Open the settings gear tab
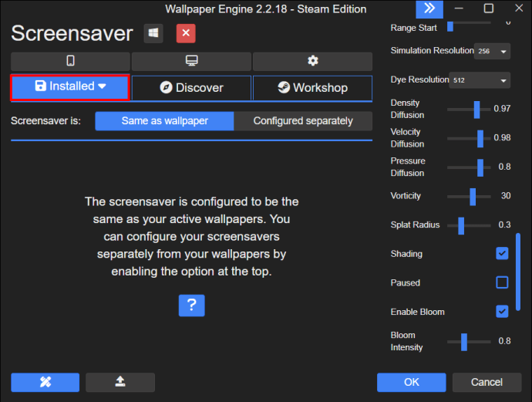Viewport: 532px width, 402px height. [312, 61]
